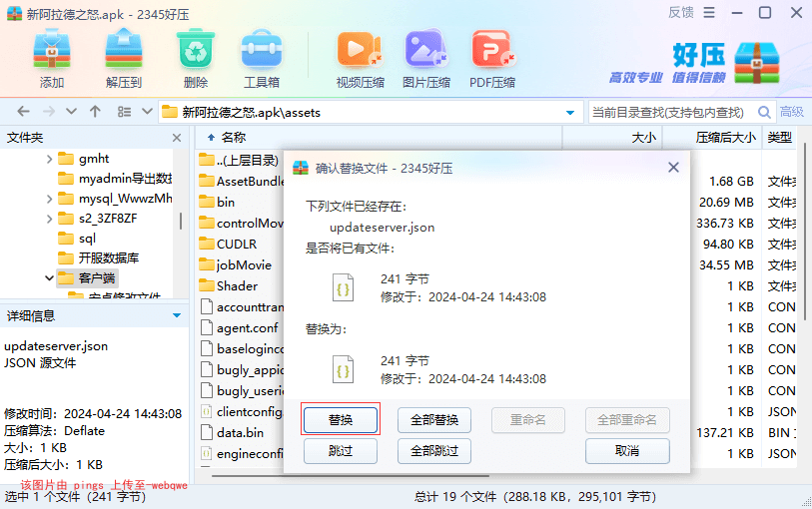This screenshot has height=509, width=812.
Task: Go up one directory level arrow
Action: pos(95,111)
